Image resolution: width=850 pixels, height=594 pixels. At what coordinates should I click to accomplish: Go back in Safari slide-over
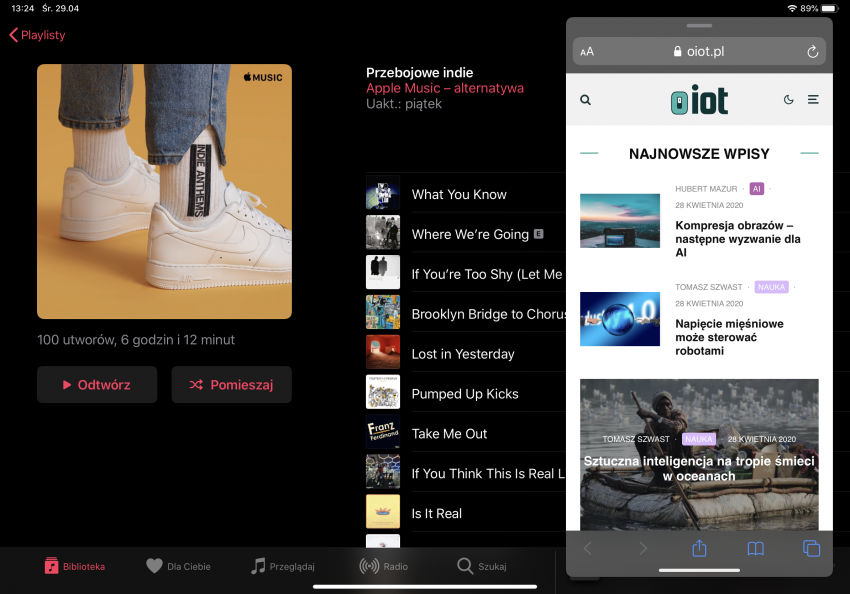click(588, 548)
